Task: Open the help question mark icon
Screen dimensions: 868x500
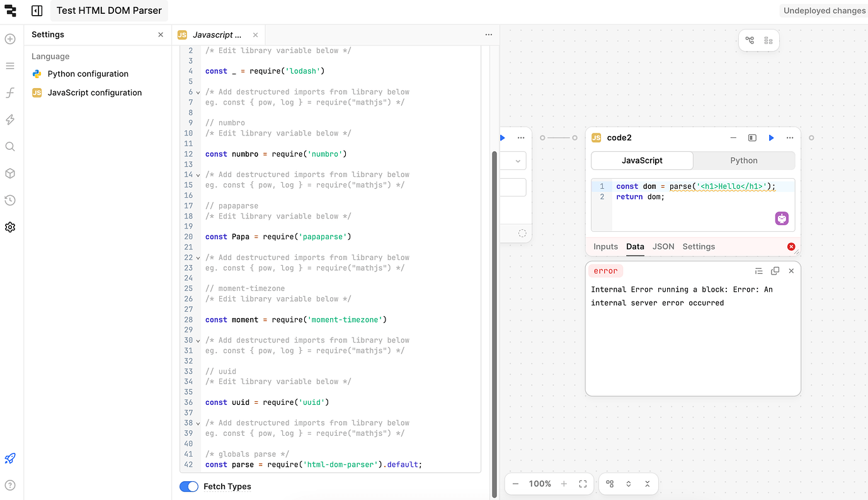Action: click(x=10, y=486)
